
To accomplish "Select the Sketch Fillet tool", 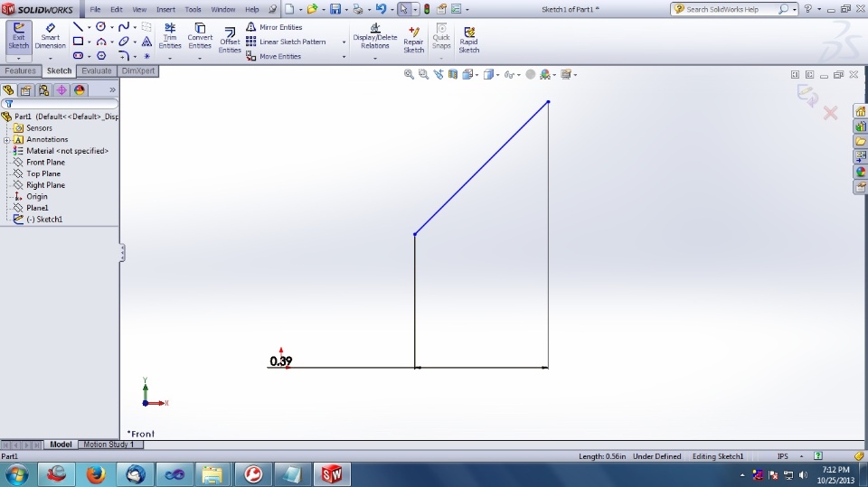I will [x=124, y=56].
